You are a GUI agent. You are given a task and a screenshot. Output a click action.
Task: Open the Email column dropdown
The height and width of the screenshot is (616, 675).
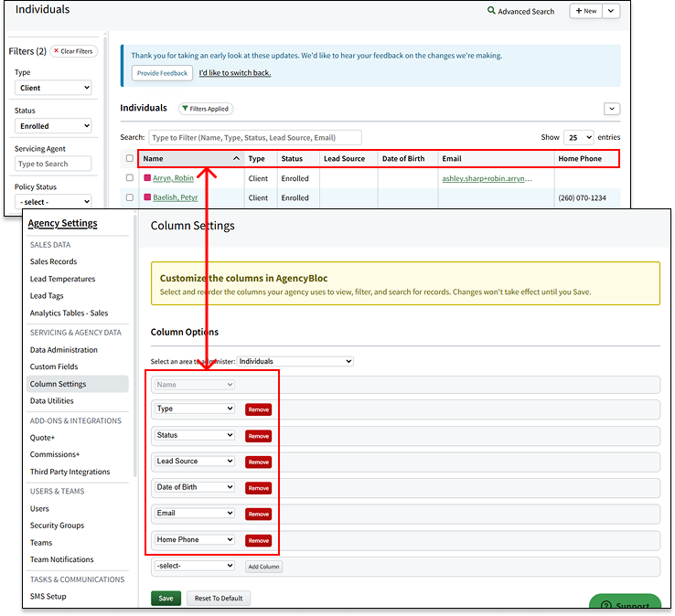coord(195,514)
